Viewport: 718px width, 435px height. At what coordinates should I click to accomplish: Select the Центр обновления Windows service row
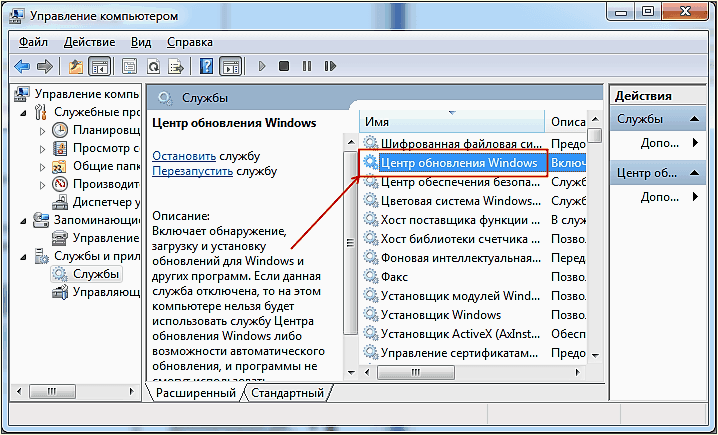click(474, 163)
